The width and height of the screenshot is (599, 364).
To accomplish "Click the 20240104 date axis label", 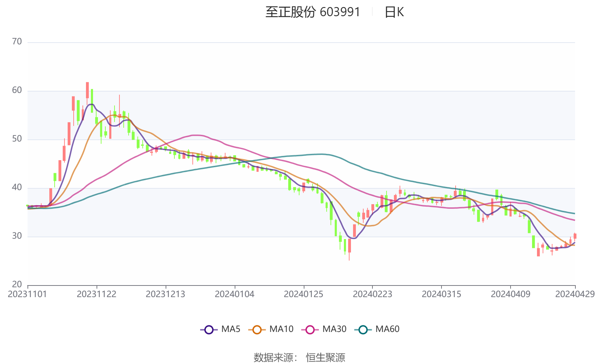I will tap(235, 294).
